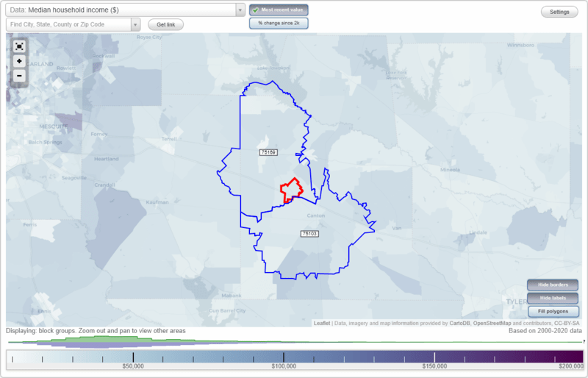588x378 pixels.
Task: Toggle Fill polygons
Action: (553, 311)
